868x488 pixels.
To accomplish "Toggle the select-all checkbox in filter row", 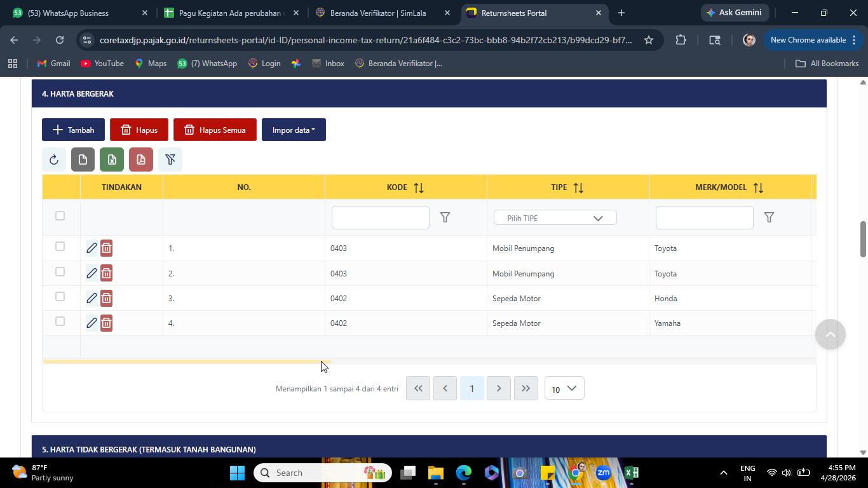I will pyautogui.click(x=60, y=215).
